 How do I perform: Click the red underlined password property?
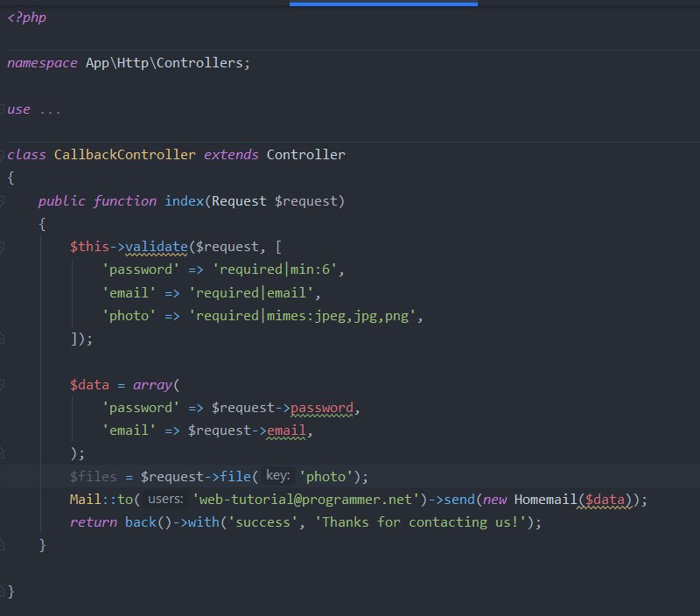321,408
